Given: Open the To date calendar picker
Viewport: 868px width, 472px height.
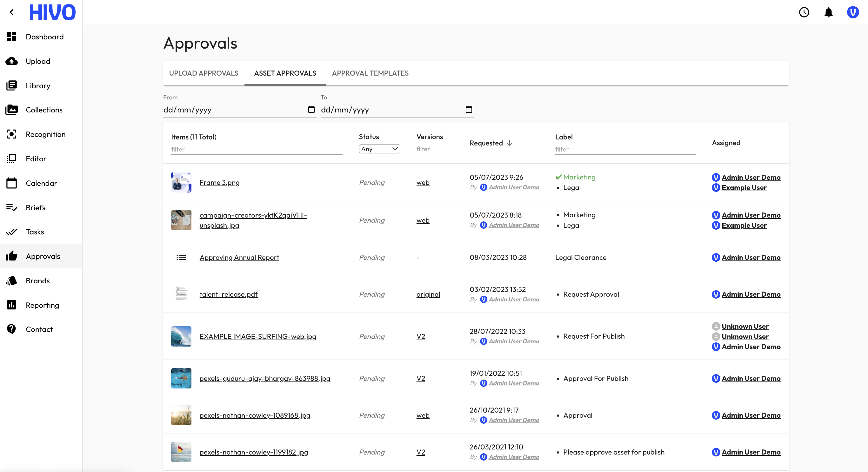Looking at the screenshot, I should [x=469, y=110].
